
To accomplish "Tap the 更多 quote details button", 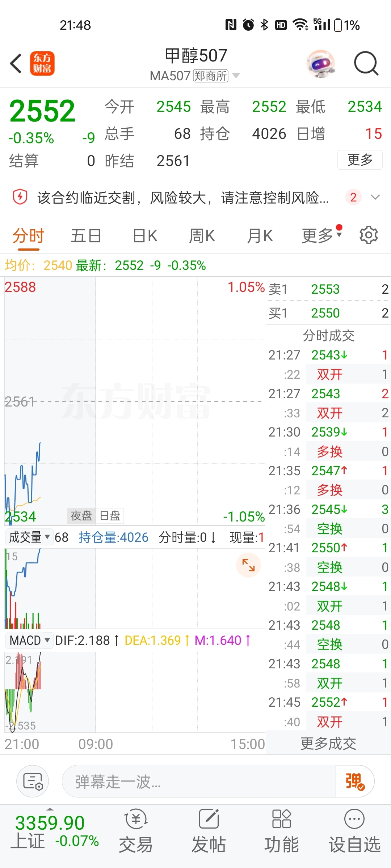I will pyautogui.click(x=360, y=159).
